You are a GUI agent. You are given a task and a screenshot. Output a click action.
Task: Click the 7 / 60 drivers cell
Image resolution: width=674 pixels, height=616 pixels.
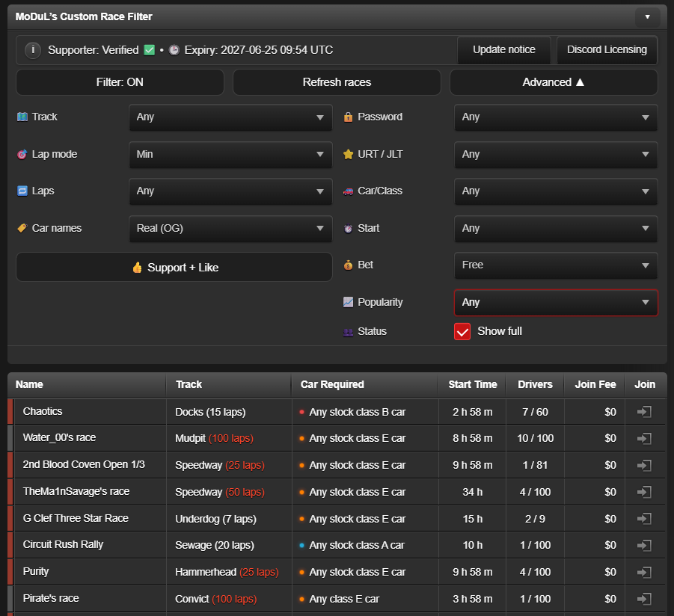pos(535,412)
